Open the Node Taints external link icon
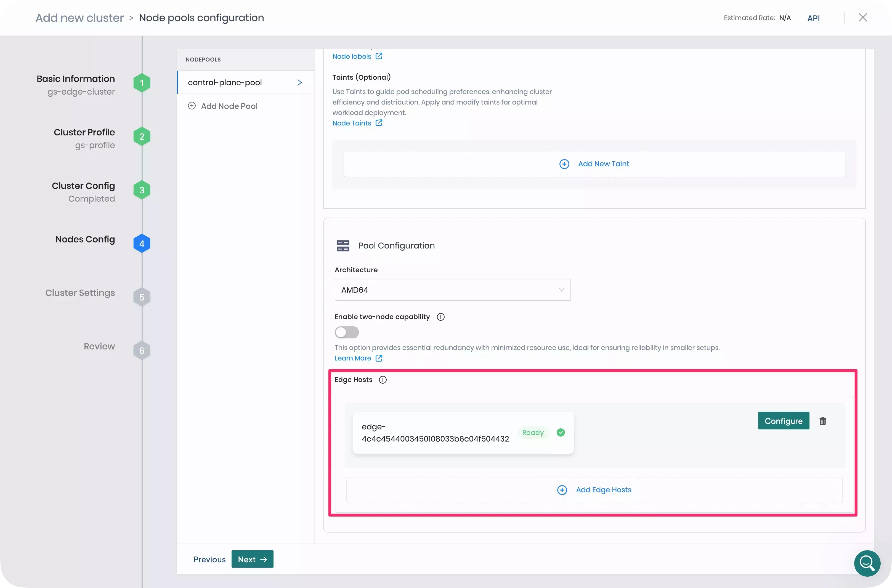892x588 pixels. click(378, 123)
